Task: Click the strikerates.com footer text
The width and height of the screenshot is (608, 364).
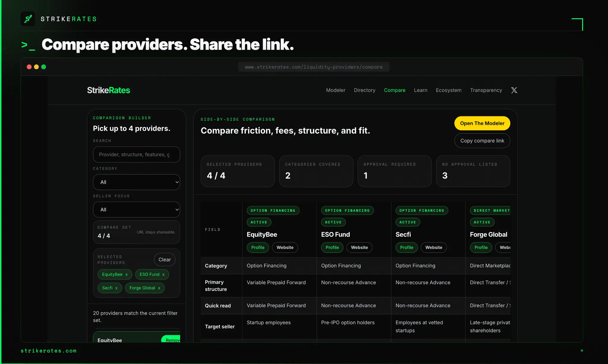Action: point(49,351)
